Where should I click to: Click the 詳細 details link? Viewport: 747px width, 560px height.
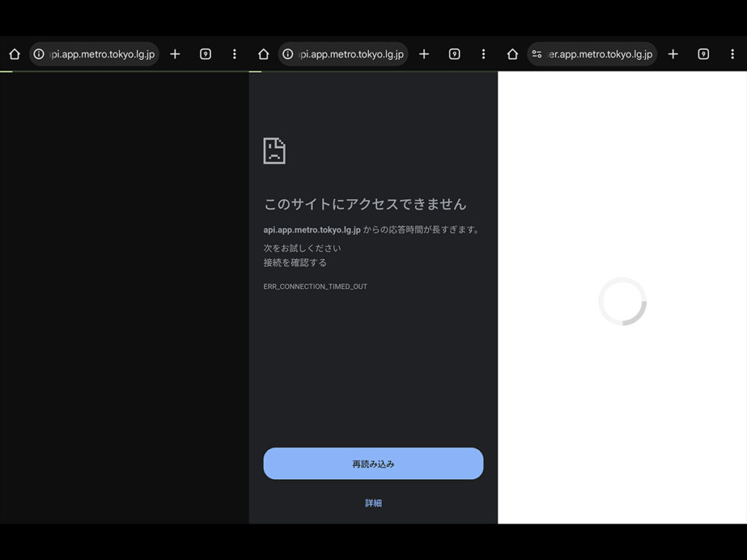point(373,503)
